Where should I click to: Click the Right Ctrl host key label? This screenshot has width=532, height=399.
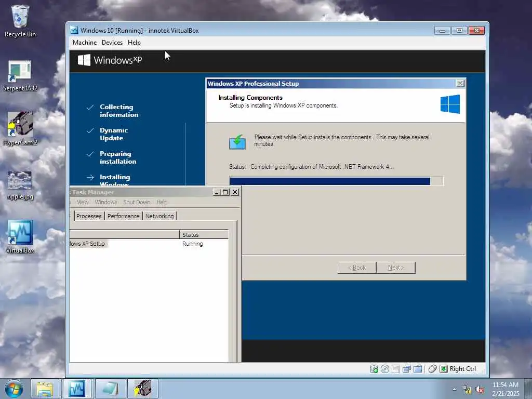463,369
